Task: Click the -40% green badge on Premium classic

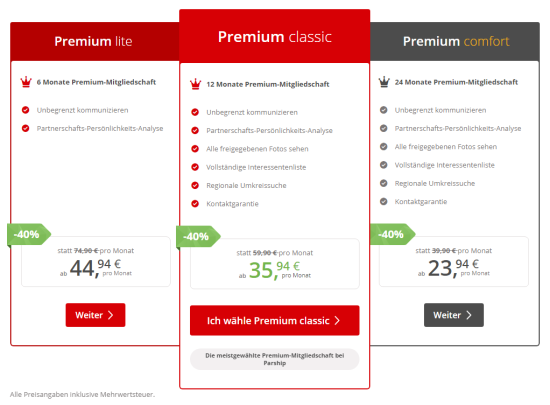Action: coord(199,237)
